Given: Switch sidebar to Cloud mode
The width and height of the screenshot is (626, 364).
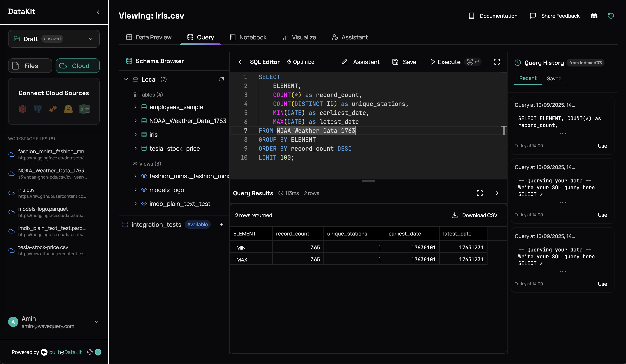Looking at the screenshot, I should [78, 66].
